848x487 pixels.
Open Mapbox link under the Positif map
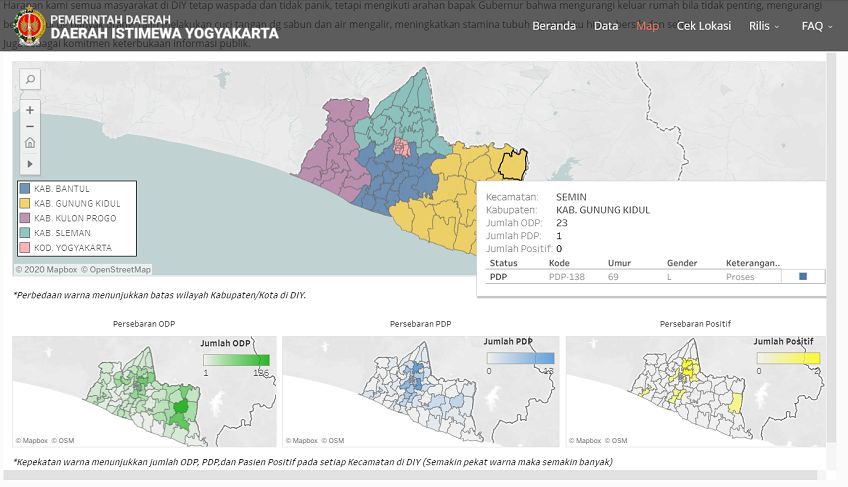pos(585,440)
